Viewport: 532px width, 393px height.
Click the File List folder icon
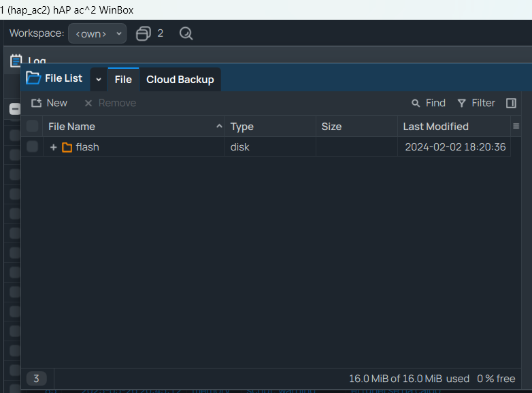[x=33, y=78]
